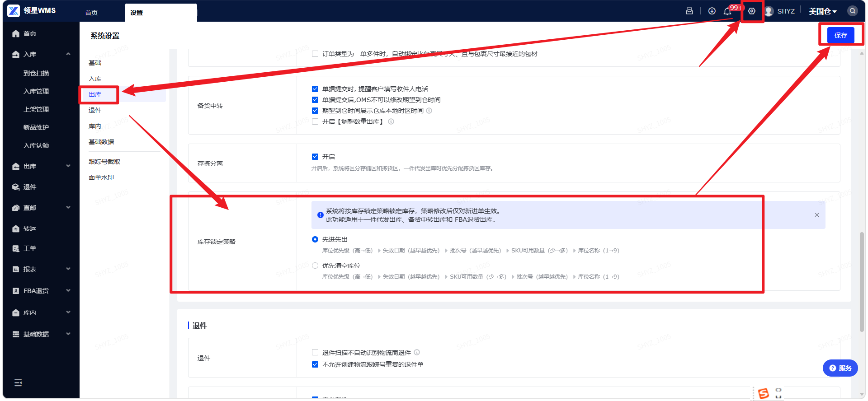Expand the FBA退货 sidebar group chevron
This screenshot has height=401, width=868.
pyautogui.click(x=68, y=291)
